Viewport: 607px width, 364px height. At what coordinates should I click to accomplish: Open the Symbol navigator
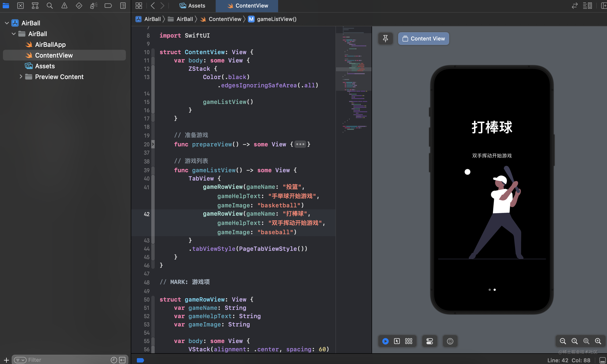[35, 5]
